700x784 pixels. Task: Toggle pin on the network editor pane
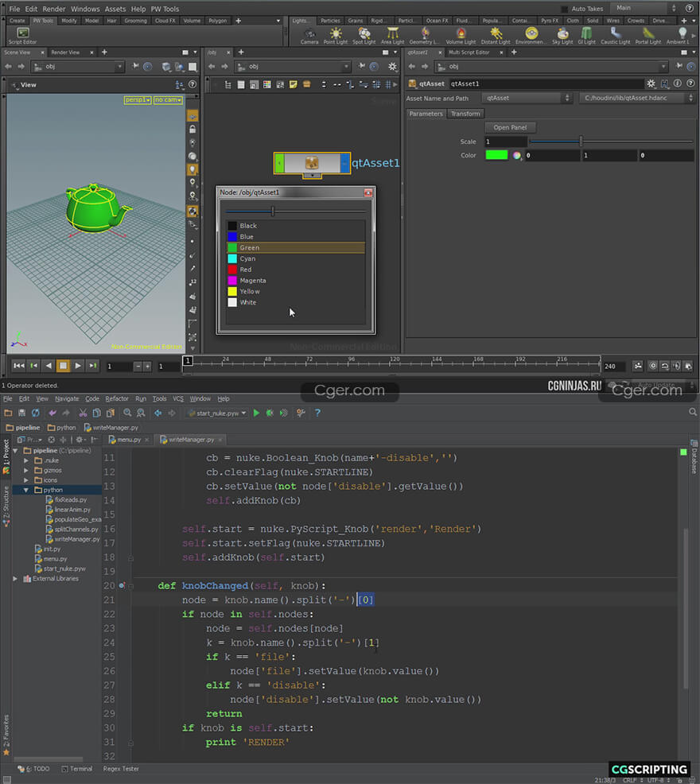coord(362,66)
